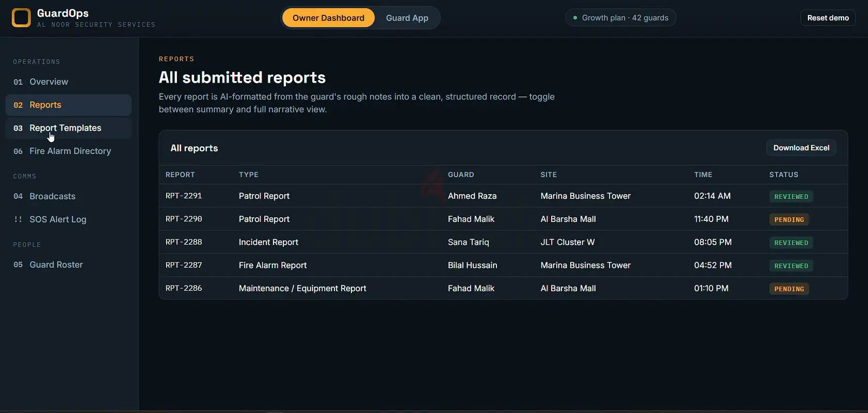Click JLT Cluster W site cell
The height and width of the screenshot is (413, 868).
(x=568, y=242)
